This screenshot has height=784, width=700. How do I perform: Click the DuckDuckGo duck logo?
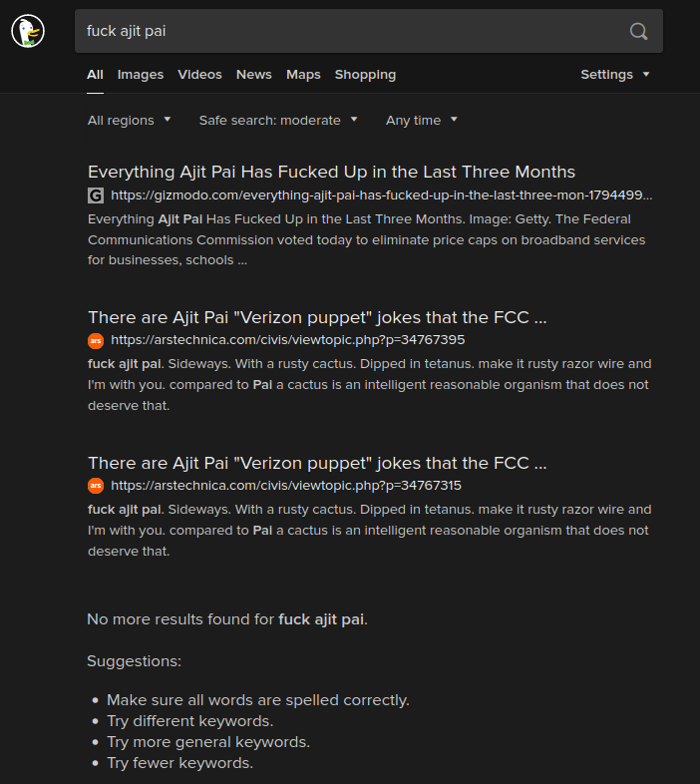28,31
